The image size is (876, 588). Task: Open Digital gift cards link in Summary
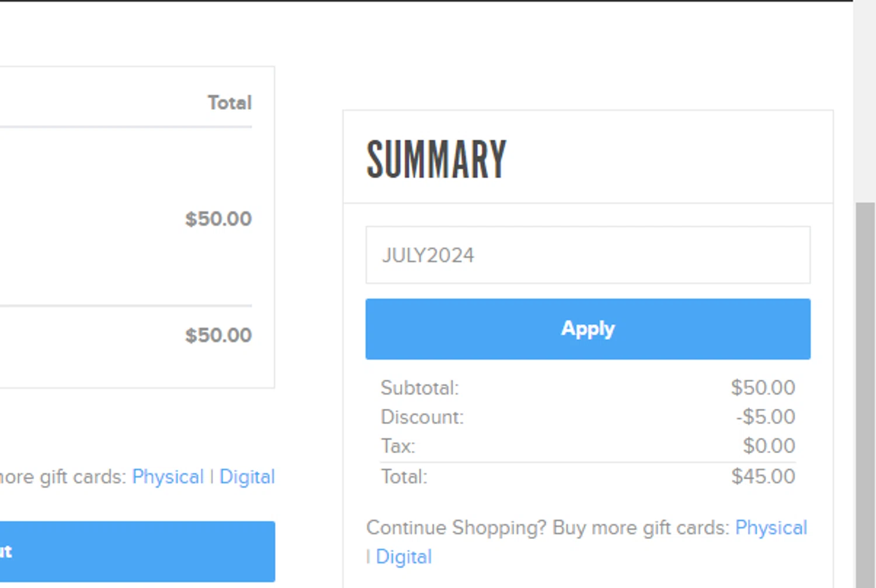[x=404, y=557]
